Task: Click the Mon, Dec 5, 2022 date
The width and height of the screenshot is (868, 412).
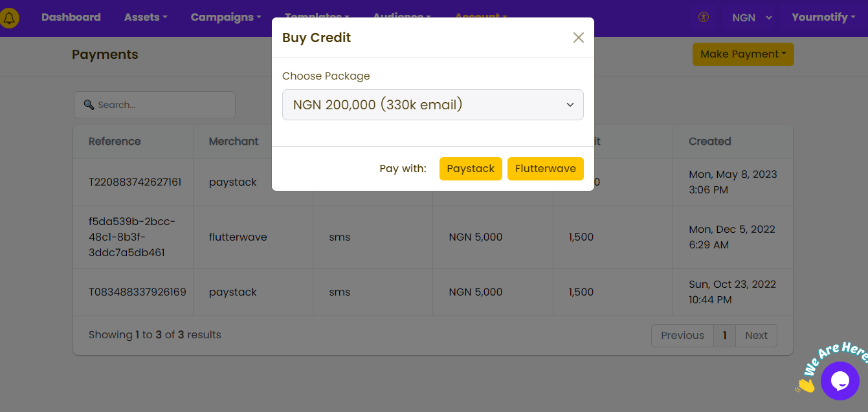Action: pyautogui.click(x=732, y=237)
